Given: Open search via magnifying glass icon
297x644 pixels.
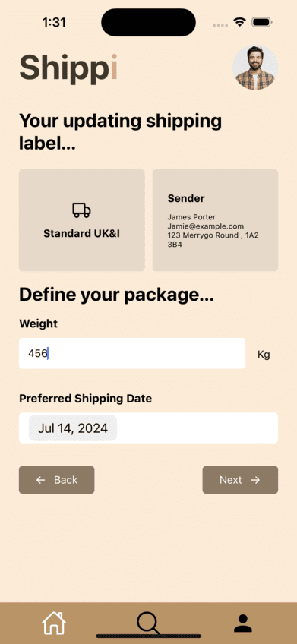Looking at the screenshot, I should point(148,623).
